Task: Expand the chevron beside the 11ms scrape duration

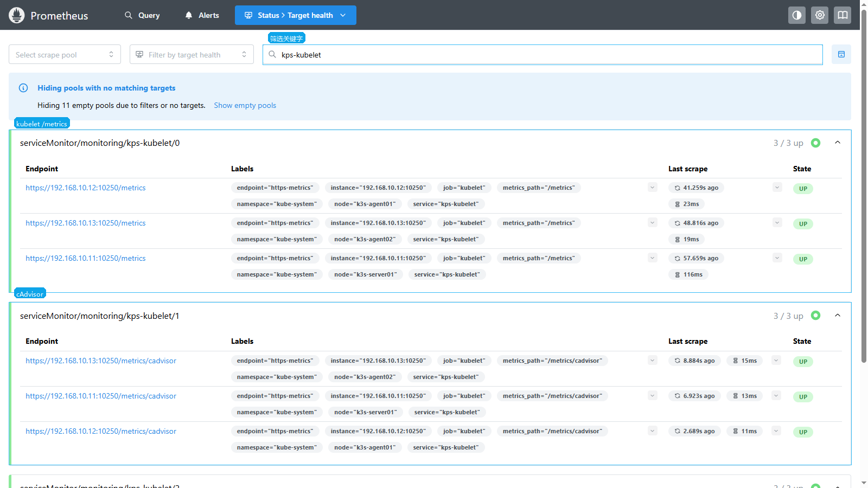Action: click(776, 431)
